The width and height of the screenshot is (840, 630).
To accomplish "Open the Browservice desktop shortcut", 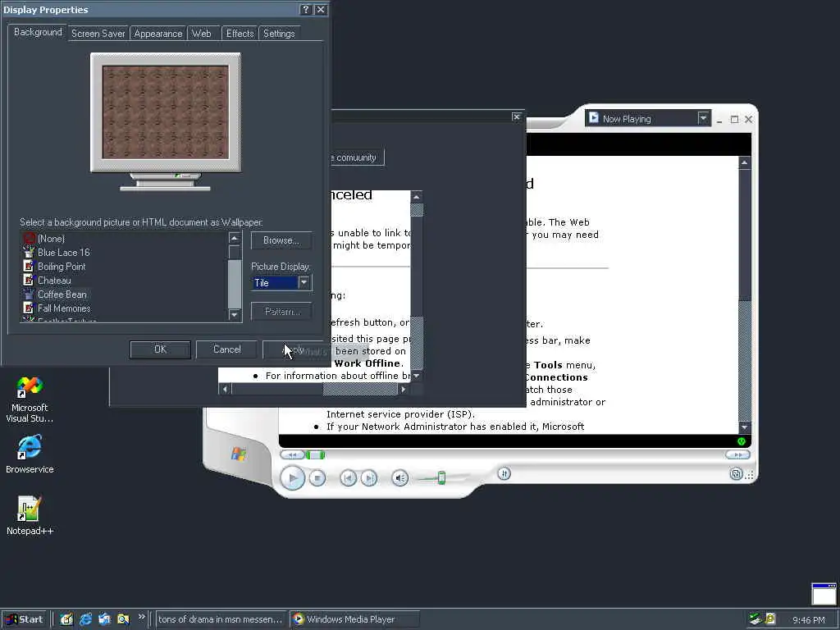I will point(30,454).
